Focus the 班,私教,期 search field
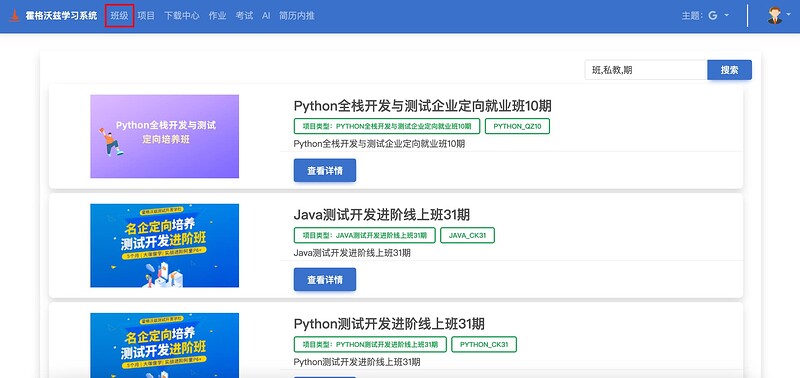 pyautogui.click(x=646, y=70)
